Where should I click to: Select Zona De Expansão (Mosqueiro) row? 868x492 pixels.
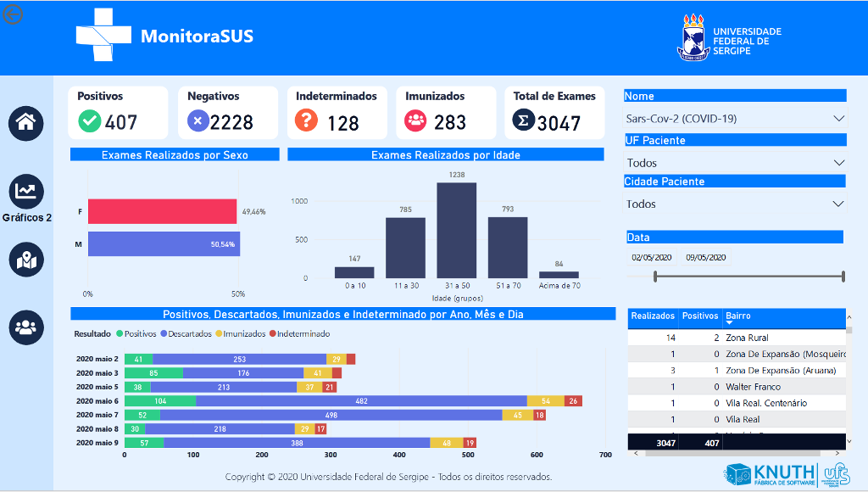click(x=737, y=354)
